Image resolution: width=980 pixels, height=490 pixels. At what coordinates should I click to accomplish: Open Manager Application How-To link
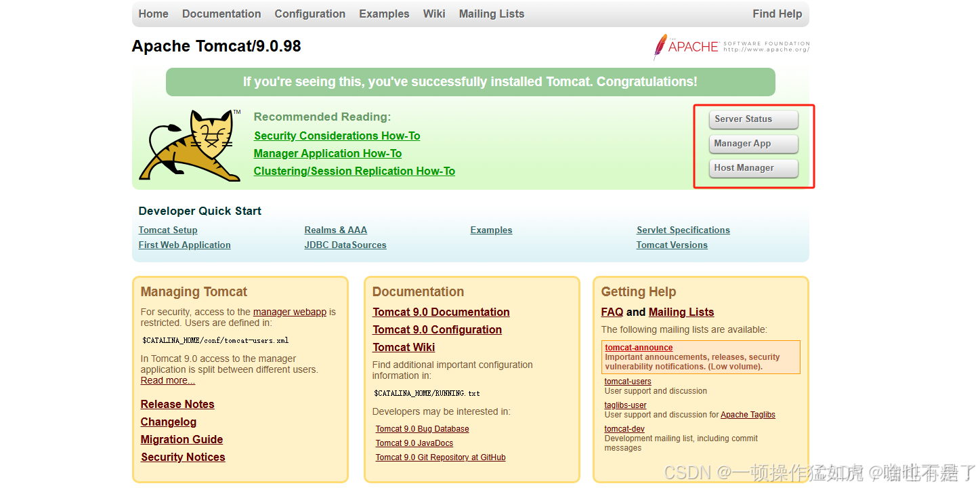pos(328,153)
